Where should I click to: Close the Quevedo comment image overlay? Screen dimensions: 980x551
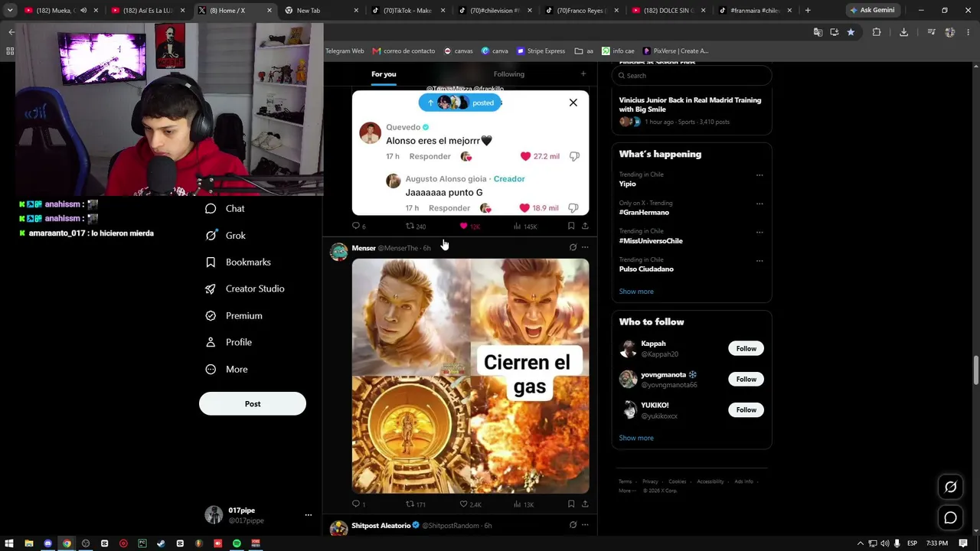click(573, 103)
